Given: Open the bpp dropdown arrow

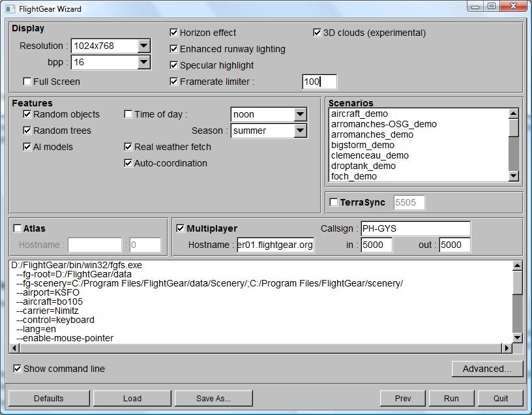Looking at the screenshot, I should tap(144, 62).
